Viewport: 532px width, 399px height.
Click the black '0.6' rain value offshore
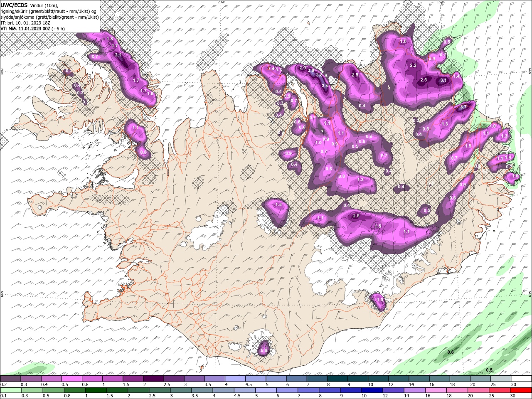pos(451,352)
